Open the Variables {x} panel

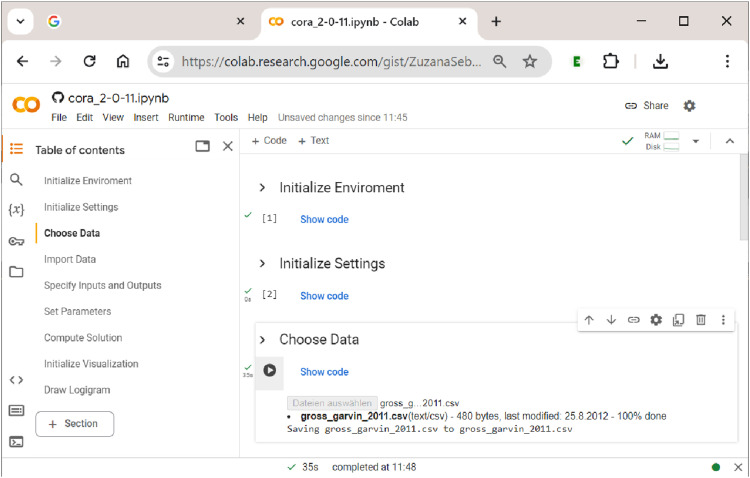(x=16, y=210)
